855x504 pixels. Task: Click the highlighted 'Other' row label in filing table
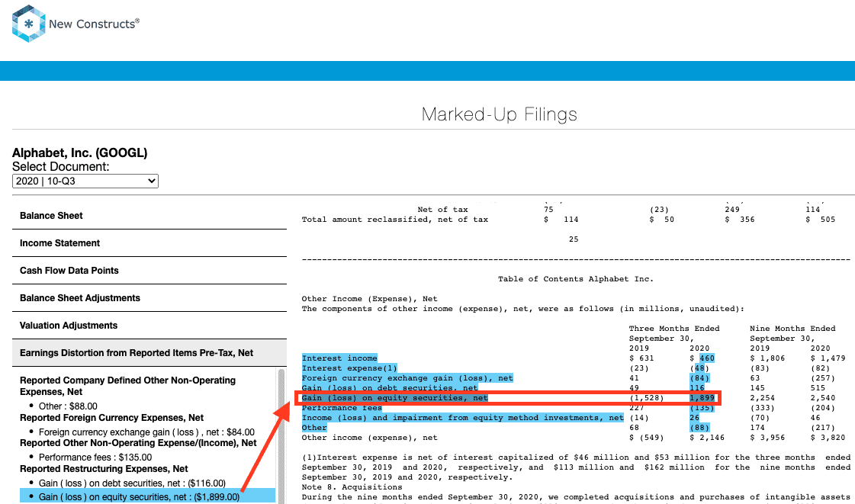(x=314, y=428)
